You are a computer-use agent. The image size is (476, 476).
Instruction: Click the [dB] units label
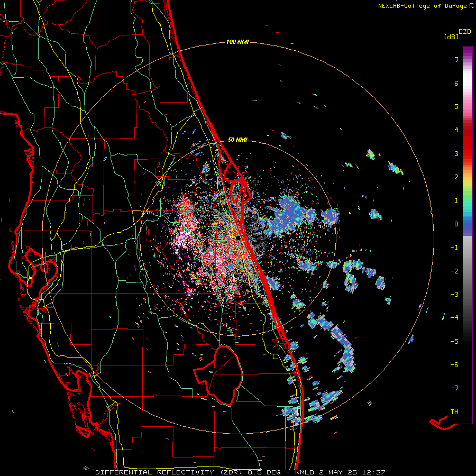pos(451,36)
